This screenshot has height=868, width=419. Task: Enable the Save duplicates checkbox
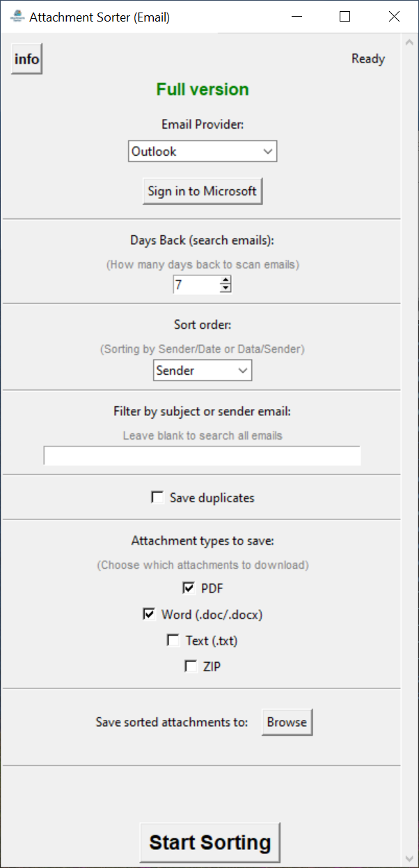157,497
